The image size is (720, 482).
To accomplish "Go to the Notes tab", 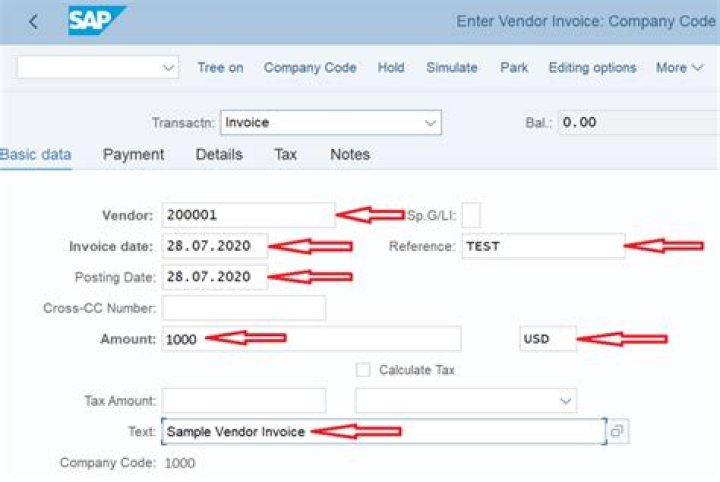I will pyautogui.click(x=350, y=154).
